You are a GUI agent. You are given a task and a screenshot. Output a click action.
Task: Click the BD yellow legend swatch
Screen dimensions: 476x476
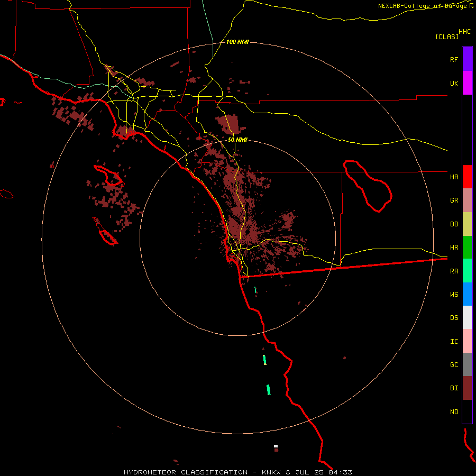tap(467, 224)
